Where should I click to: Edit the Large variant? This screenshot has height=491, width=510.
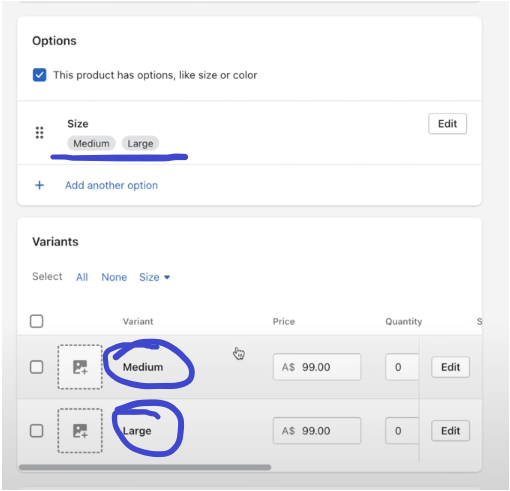point(450,431)
